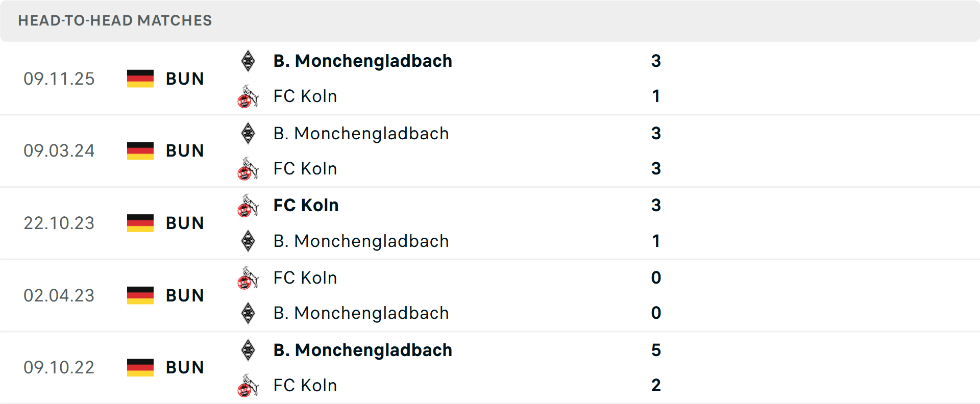Open the Monchengladbach crest from the 09.10.22 match

click(248, 350)
